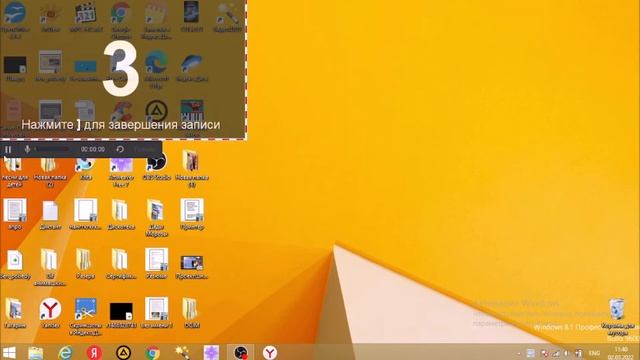The image size is (640, 360).
Task: Open Media Player Classic desktop shortcut
Action: (x=86, y=16)
